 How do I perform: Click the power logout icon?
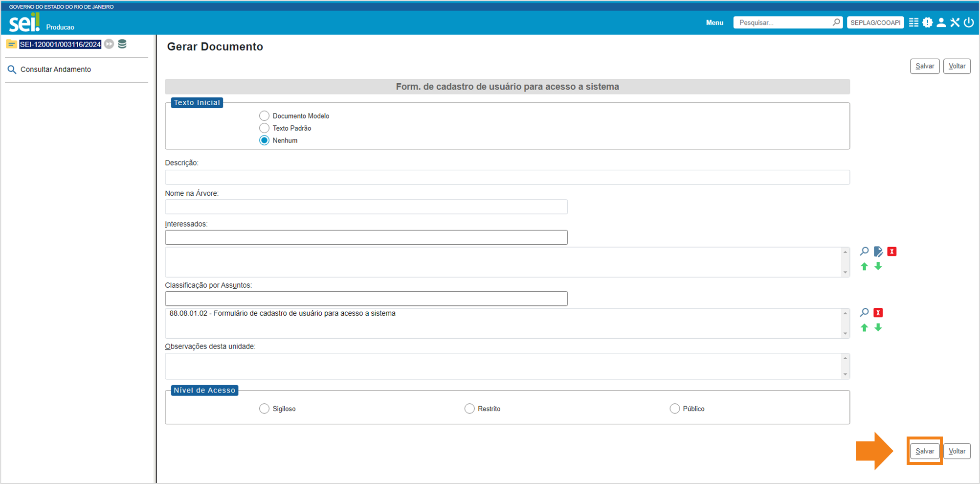point(969,23)
